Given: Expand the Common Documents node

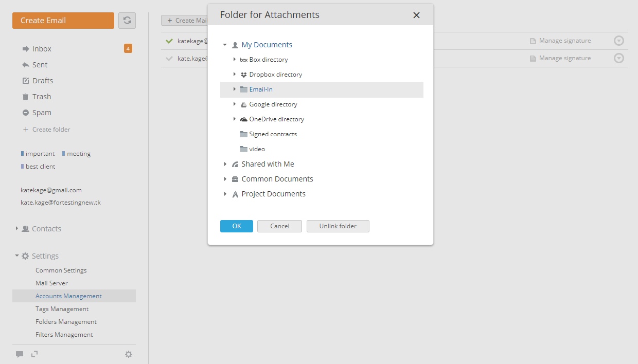Looking at the screenshot, I should 225,179.
